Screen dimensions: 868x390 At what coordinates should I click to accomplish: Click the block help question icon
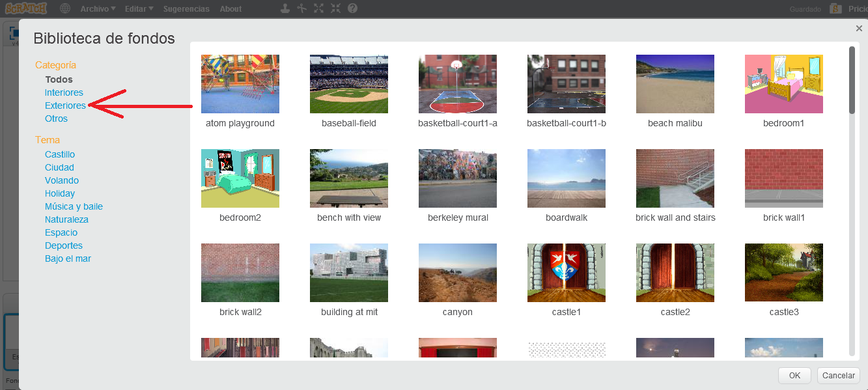coord(352,8)
